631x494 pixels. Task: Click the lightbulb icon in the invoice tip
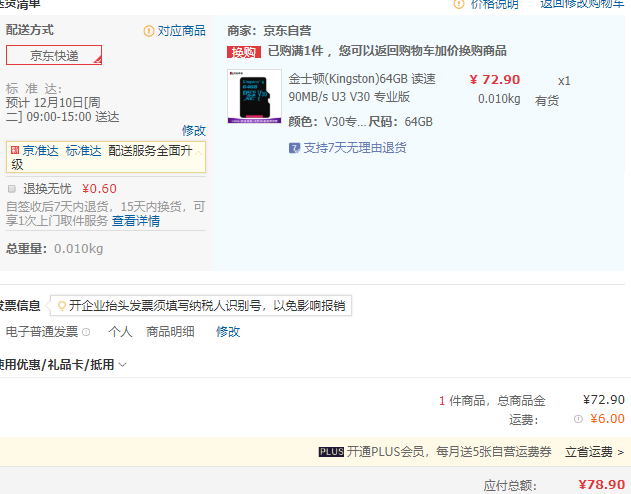(x=62, y=306)
